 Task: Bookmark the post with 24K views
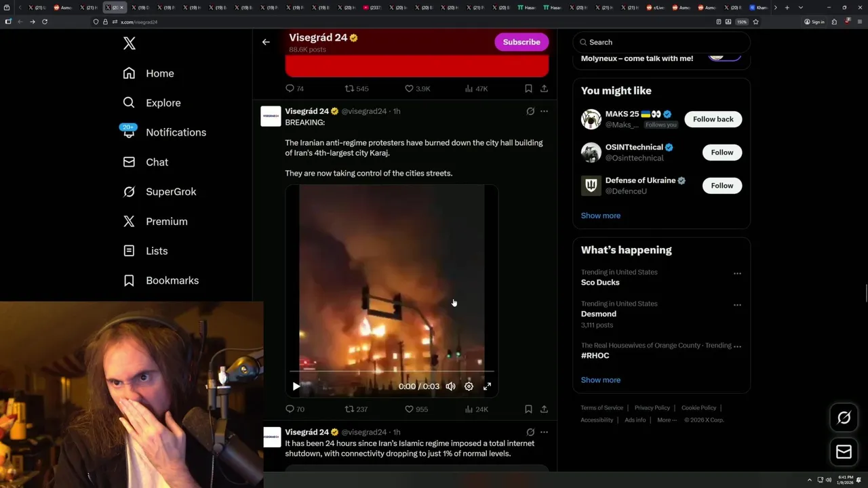coord(528,409)
